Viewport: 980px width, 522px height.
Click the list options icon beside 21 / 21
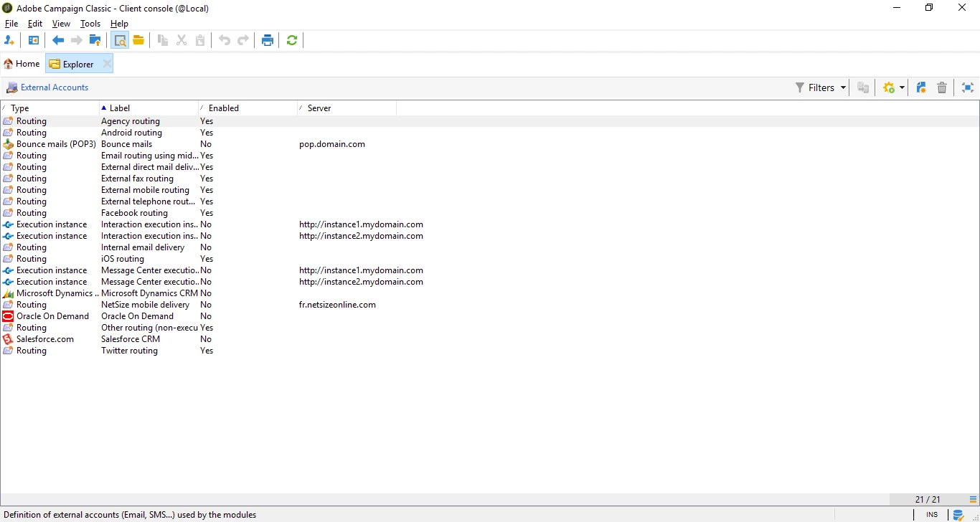[x=974, y=499]
